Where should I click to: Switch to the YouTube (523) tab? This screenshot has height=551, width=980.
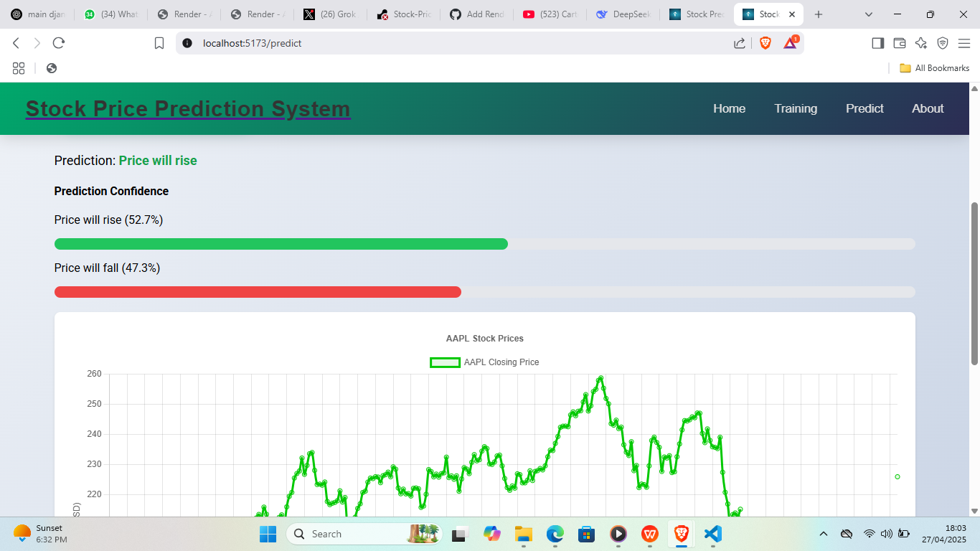[550, 14]
